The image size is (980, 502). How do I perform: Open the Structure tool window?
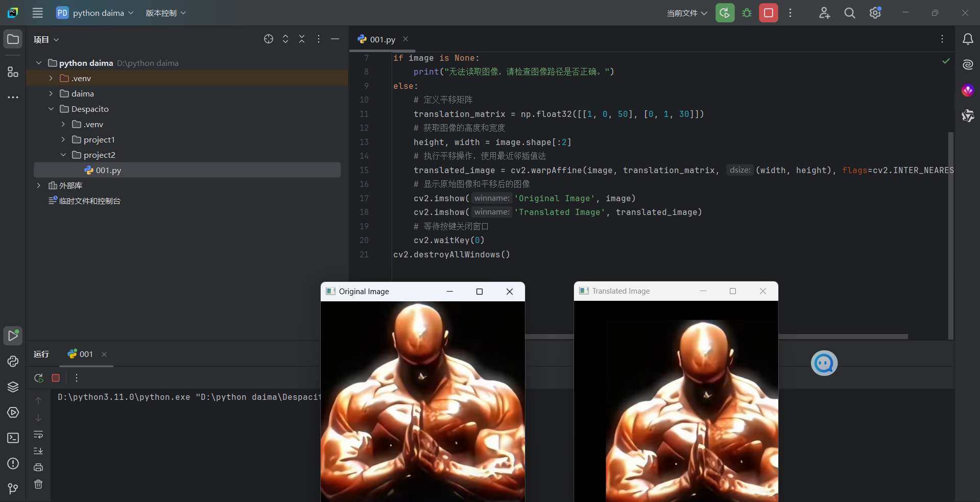(13, 72)
